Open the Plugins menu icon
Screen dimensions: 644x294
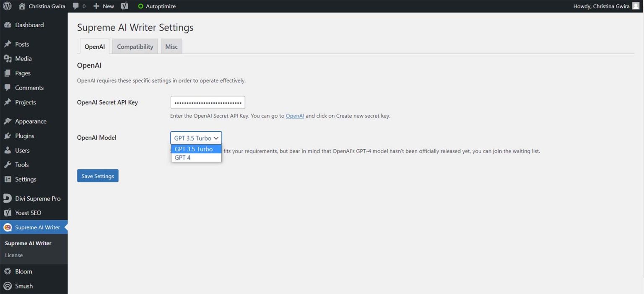point(8,136)
